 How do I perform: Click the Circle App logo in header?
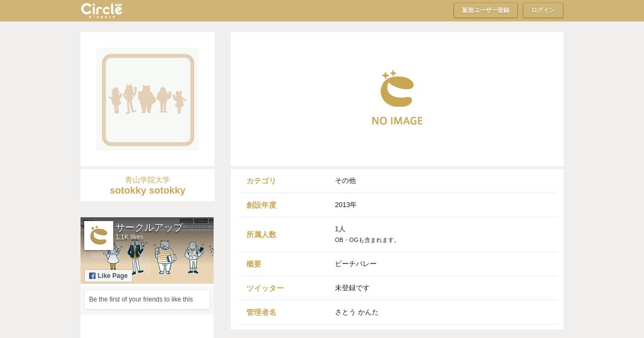tap(101, 10)
